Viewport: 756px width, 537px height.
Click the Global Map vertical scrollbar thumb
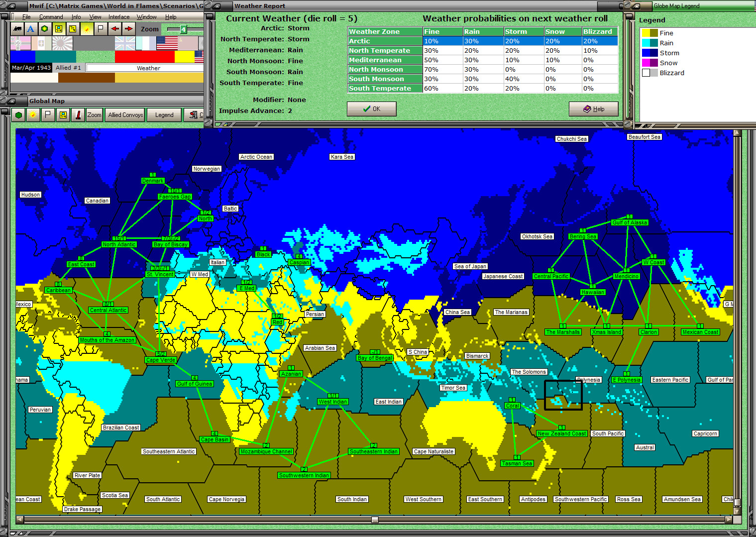[x=737, y=502]
